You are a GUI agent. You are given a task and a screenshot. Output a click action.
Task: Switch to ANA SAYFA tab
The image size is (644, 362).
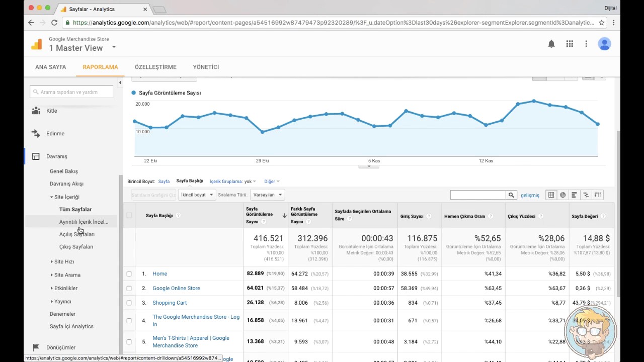coord(50,67)
